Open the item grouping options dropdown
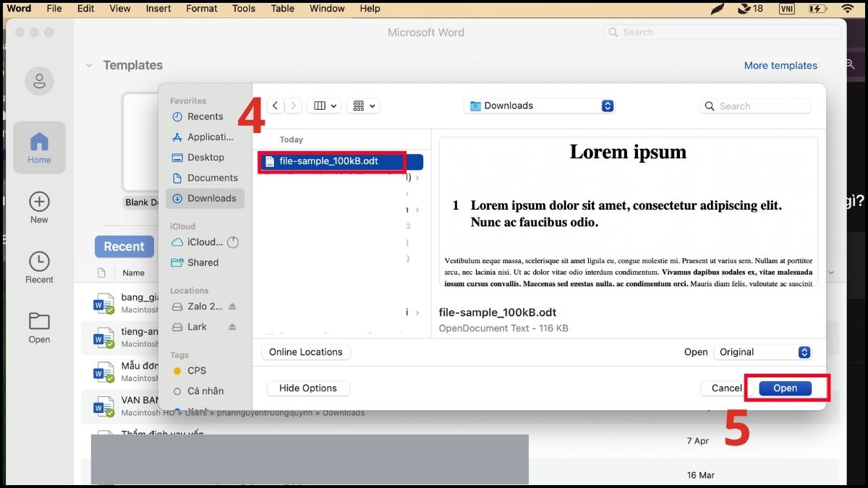Screen dimensions: 868x488 (x=364, y=106)
